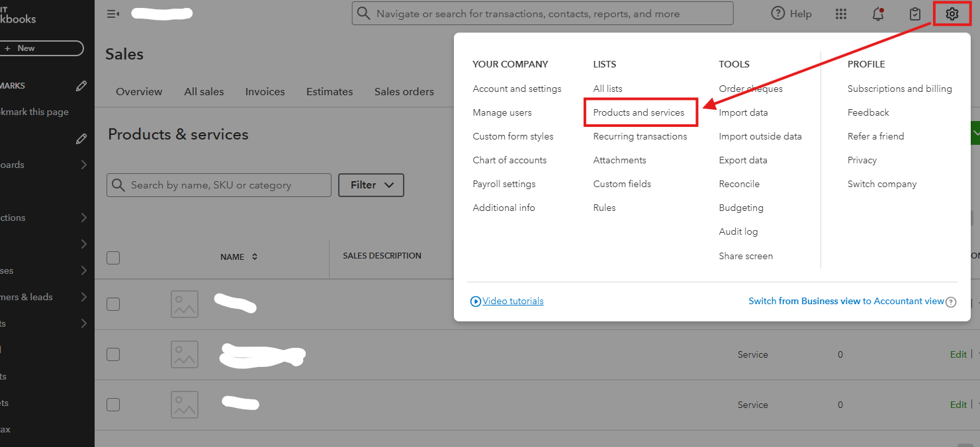
Task: Open the Video tutorials link
Action: (512, 301)
